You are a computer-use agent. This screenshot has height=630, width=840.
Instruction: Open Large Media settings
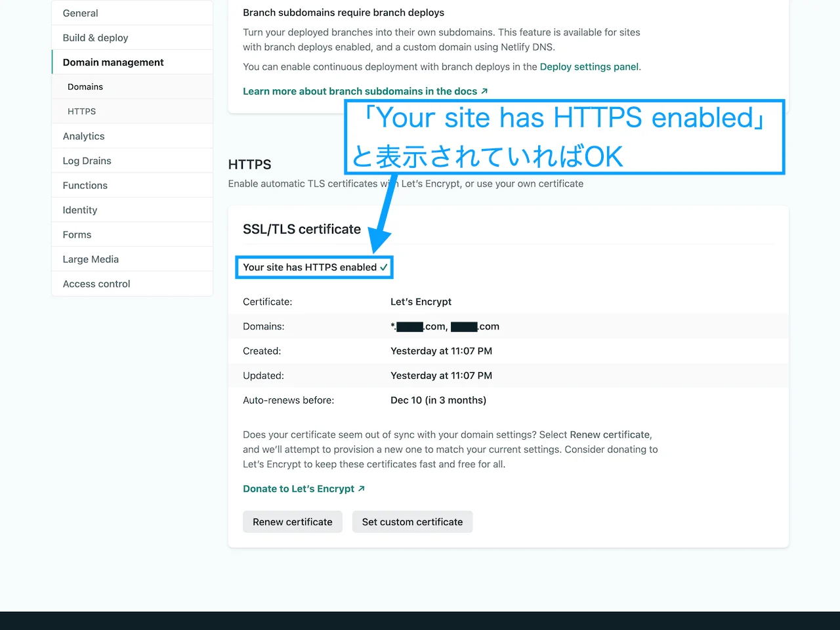91,259
